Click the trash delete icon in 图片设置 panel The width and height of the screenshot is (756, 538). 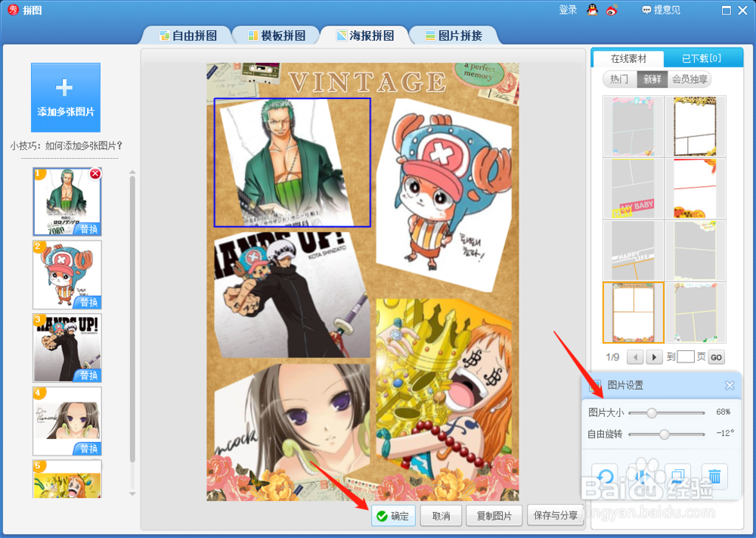point(714,477)
